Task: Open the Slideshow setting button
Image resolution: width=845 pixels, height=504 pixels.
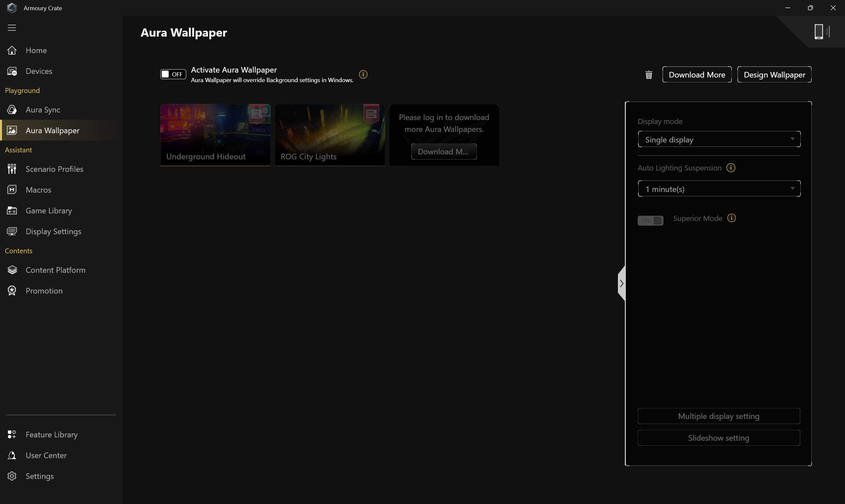Action: (x=719, y=438)
